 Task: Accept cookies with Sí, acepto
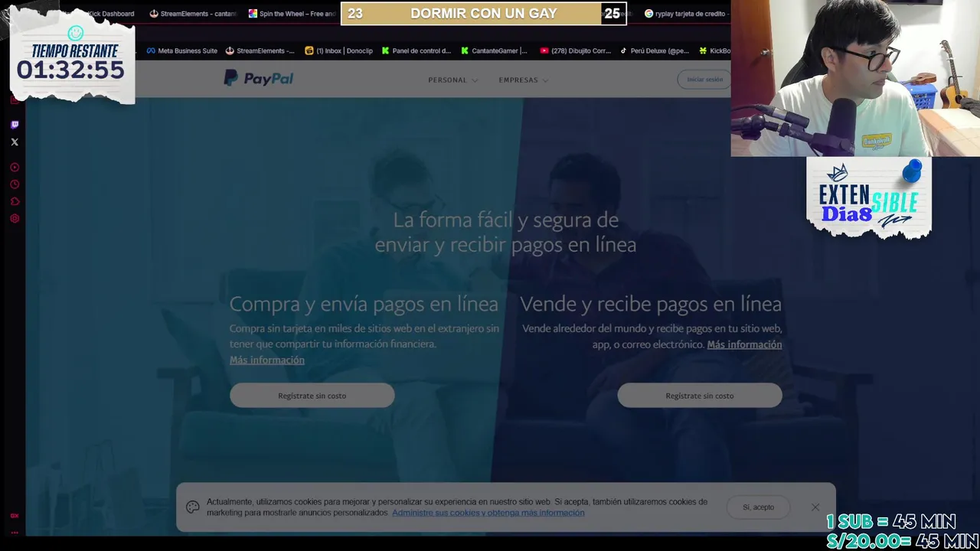point(758,507)
